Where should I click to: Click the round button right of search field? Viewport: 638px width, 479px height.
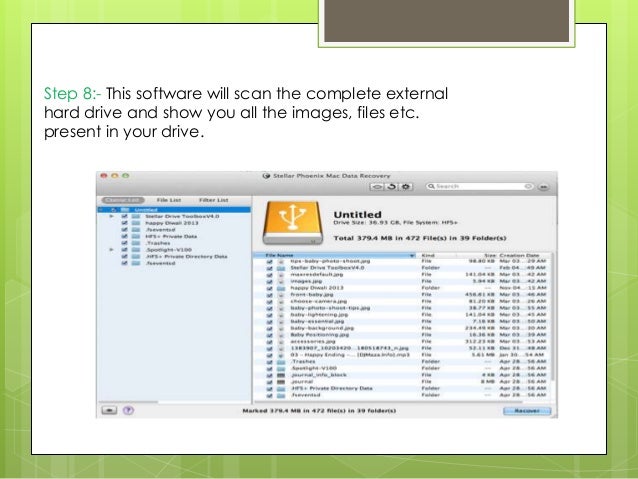coord(543,187)
